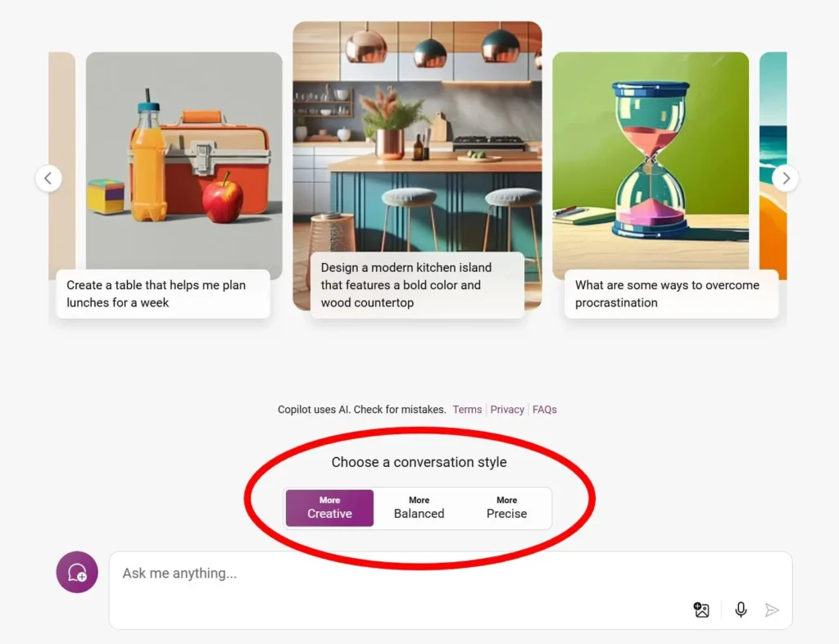Click the "Ask me anything..." input box
839x644 pixels.
pyautogui.click(x=393, y=574)
